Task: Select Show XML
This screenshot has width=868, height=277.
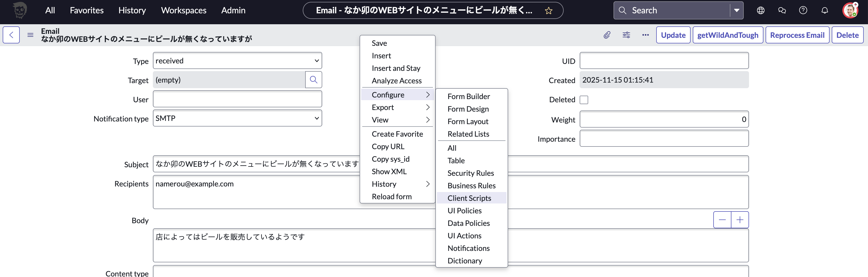Action: [x=397, y=172]
